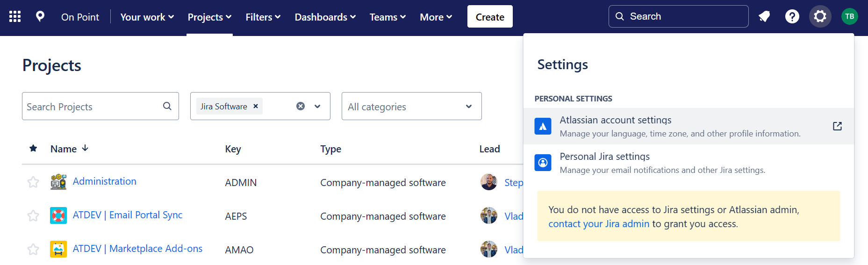Open the help question mark icon
This screenshot has height=265, width=868.
coord(792,17)
